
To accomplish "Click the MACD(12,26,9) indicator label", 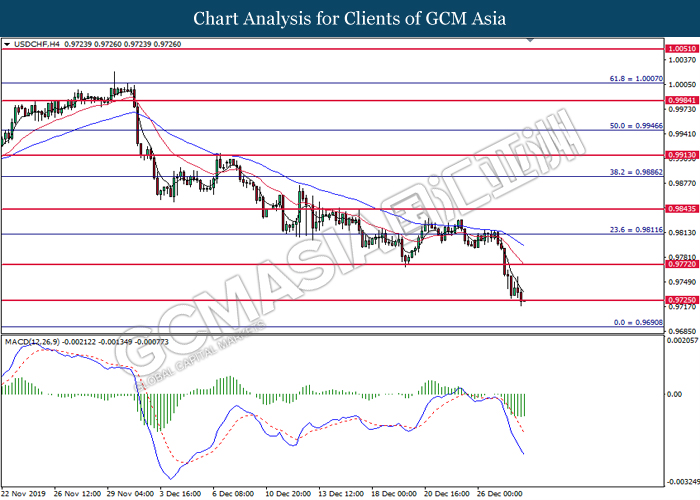I will pos(32,342).
